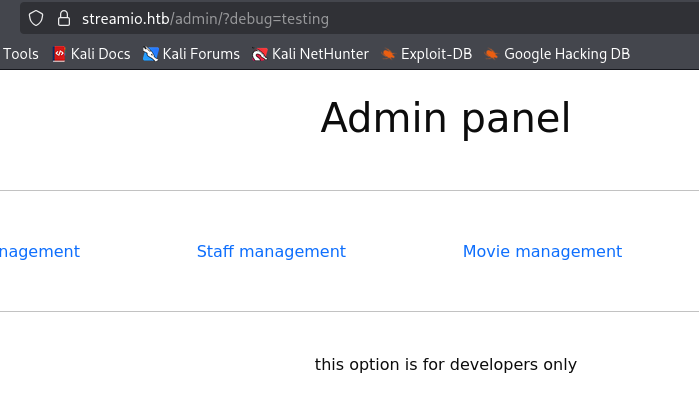Click the Kali Docs red bookmark icon
699x415 pixels.
59,54
